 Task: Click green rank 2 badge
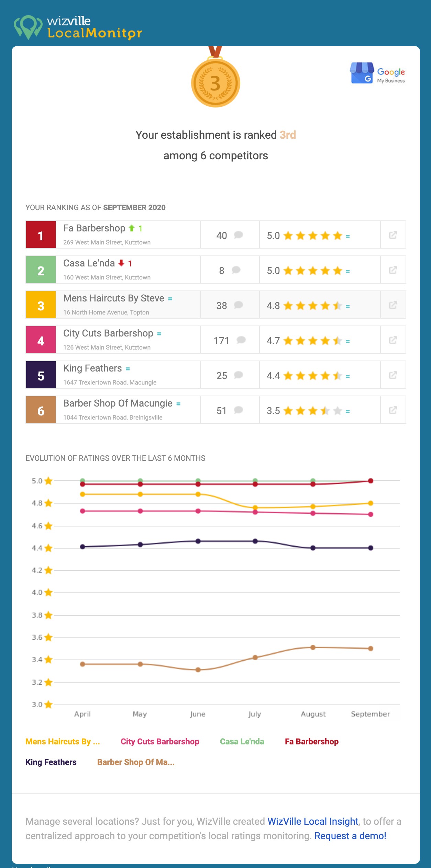pyautogui.click(x=41, y=270)
